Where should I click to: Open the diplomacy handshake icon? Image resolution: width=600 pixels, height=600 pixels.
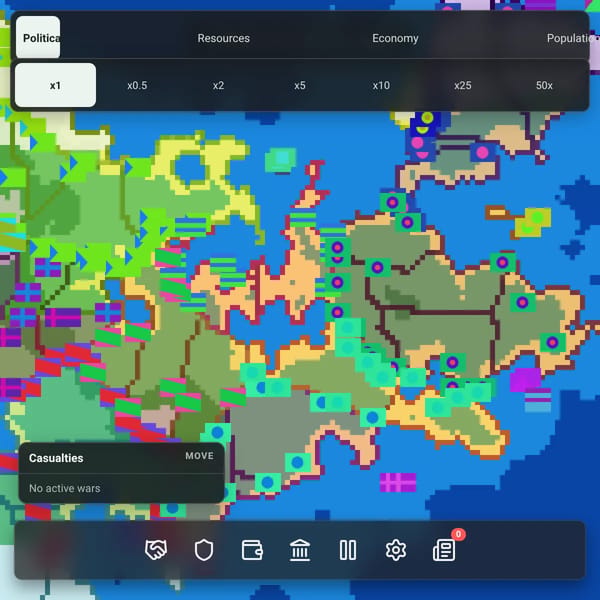click(156, 550)
